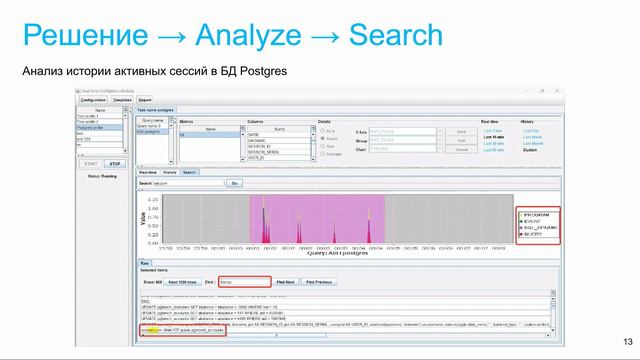Click the Edit button in Details

(462, 141)
